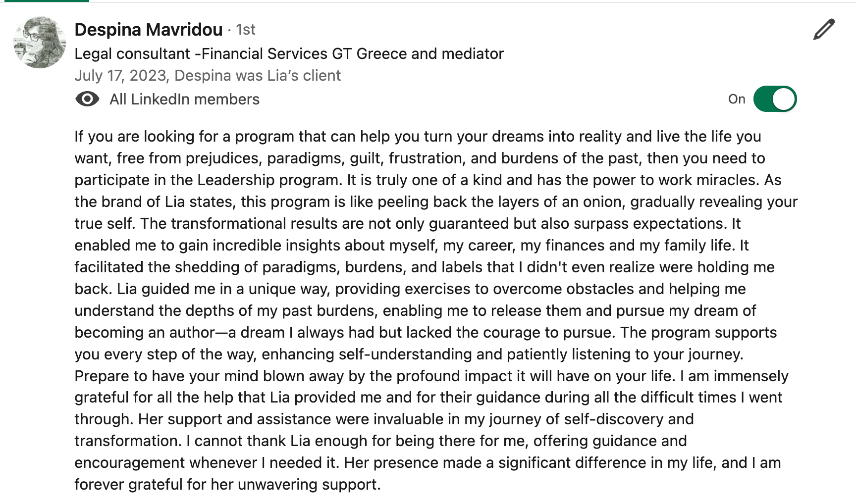Viewport: 856px width, 504px height.
Task: Select the Legal consultant headline text
Action: point(289,53)
